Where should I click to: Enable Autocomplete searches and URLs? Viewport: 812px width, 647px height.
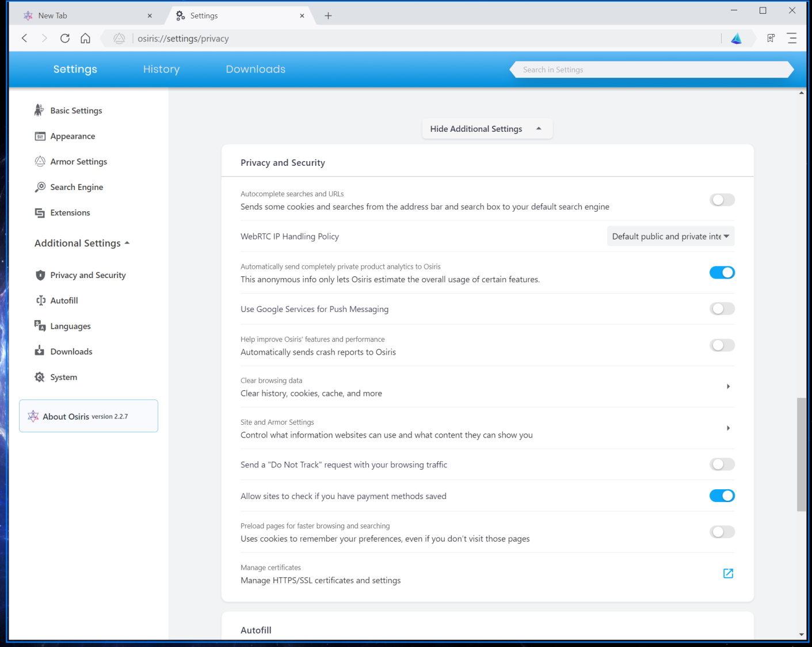point(722,200)
